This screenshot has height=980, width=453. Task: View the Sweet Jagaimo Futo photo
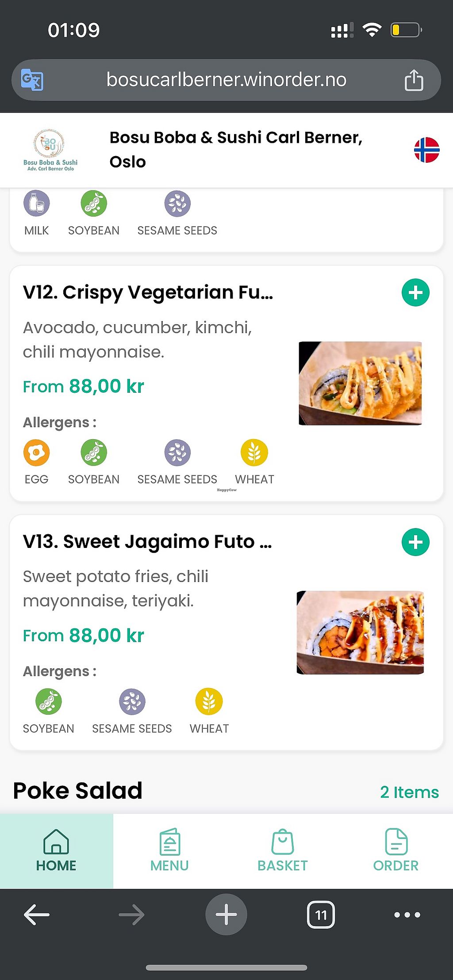coord(360,632)
